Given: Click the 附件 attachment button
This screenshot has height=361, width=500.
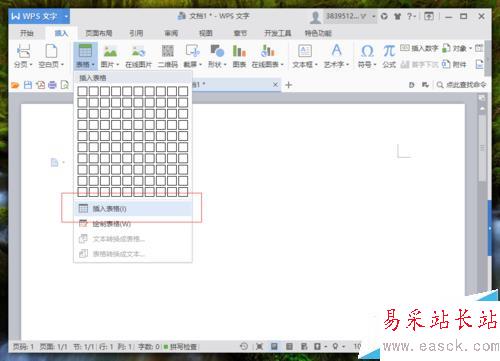Looking at the screenshot, I should [x=454, y=64].
